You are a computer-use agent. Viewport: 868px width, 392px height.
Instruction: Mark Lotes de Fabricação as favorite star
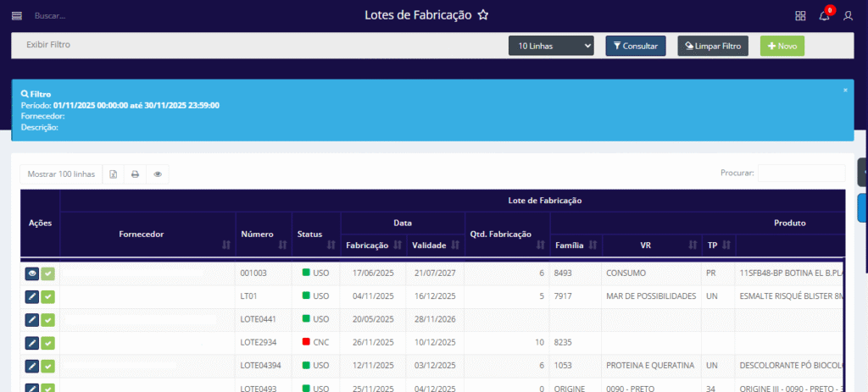483,15
